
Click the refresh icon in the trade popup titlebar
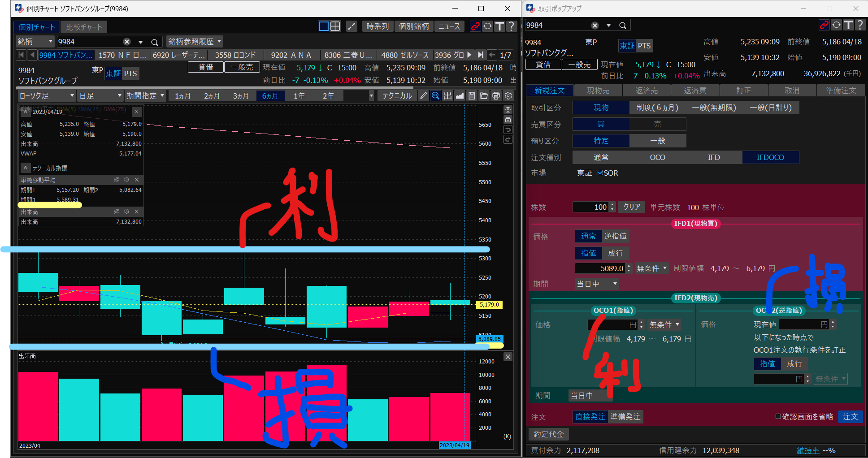pos(836,25)
